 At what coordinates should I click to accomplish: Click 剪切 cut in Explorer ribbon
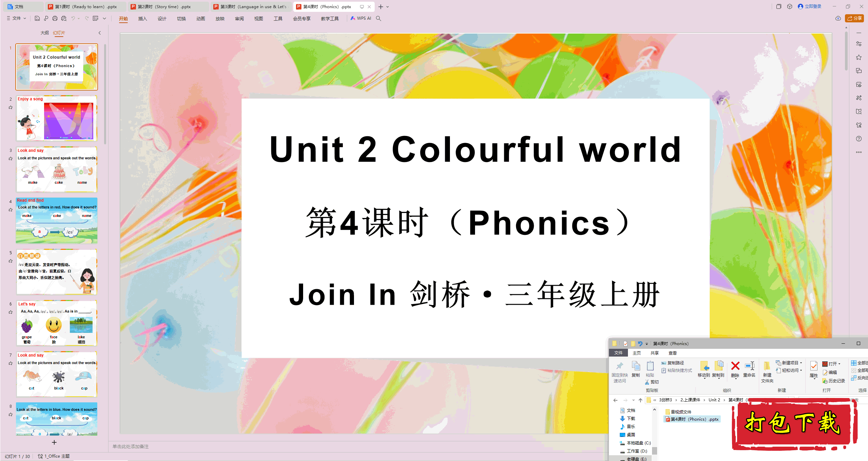(x=652, y=382)
